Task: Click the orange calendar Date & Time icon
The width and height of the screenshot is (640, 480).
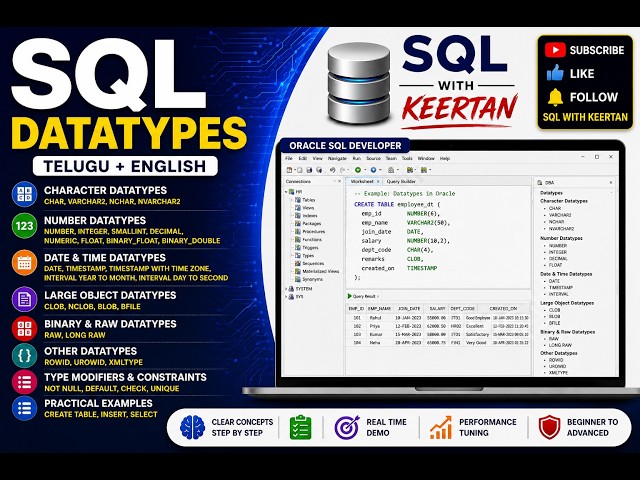Action: click(24, 262)
